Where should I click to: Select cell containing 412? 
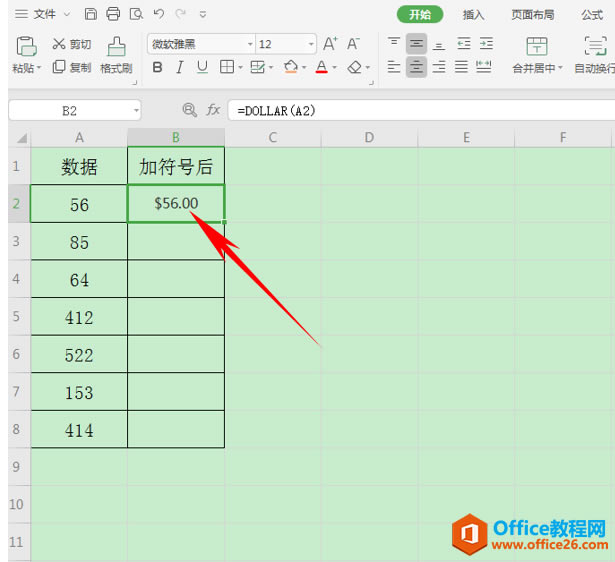[79, 316]
